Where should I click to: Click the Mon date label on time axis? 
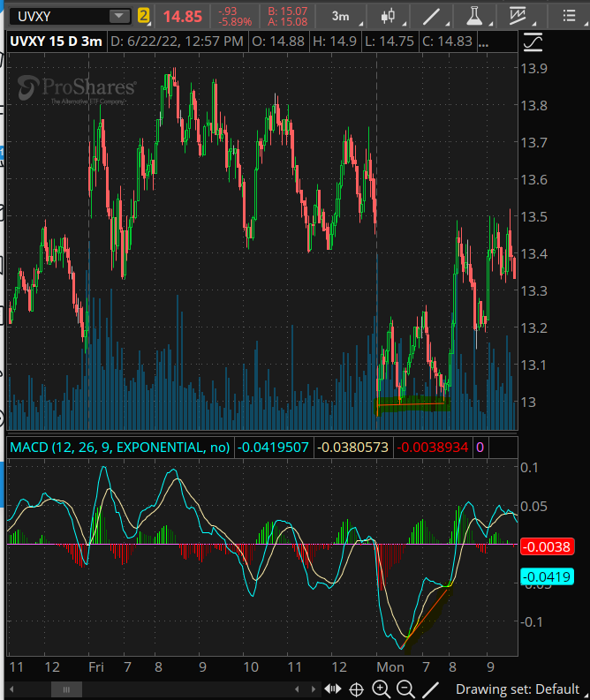point(390,667)
